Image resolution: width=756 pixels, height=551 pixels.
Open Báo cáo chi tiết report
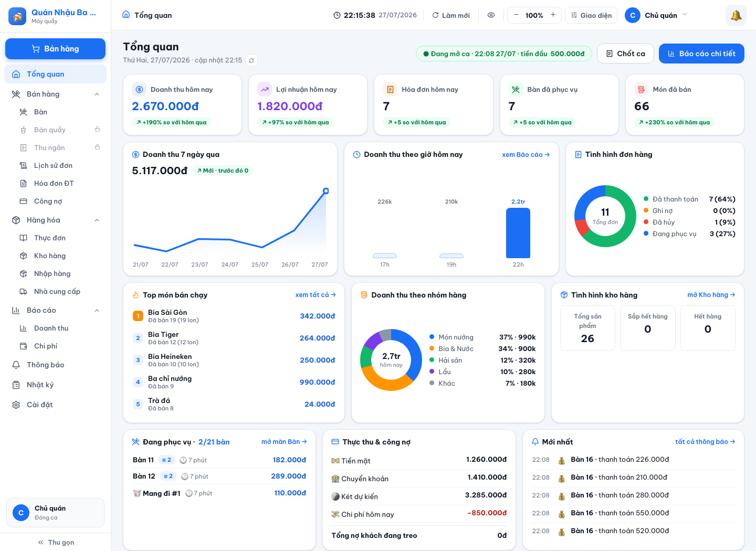coord(701,54)
